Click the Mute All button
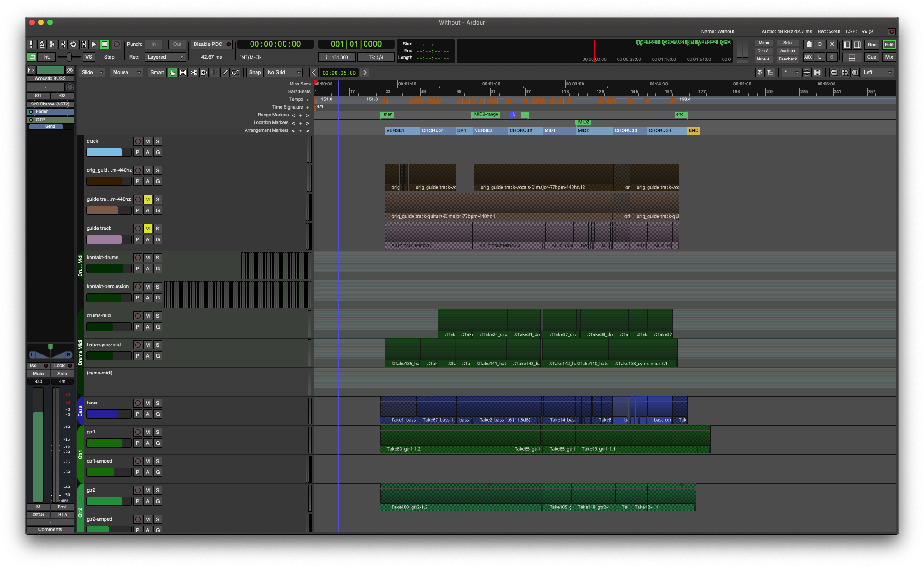 763,59
